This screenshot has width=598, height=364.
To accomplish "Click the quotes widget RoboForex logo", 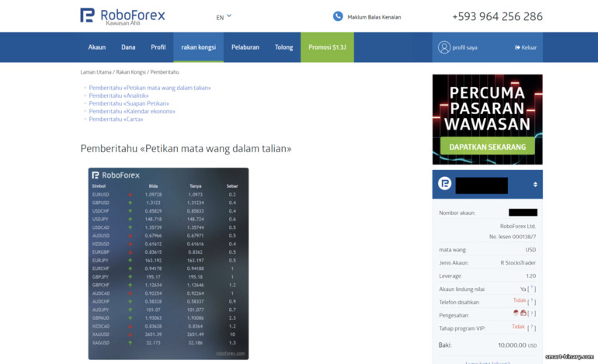I will pyautogui.click(x=116, y=175).
